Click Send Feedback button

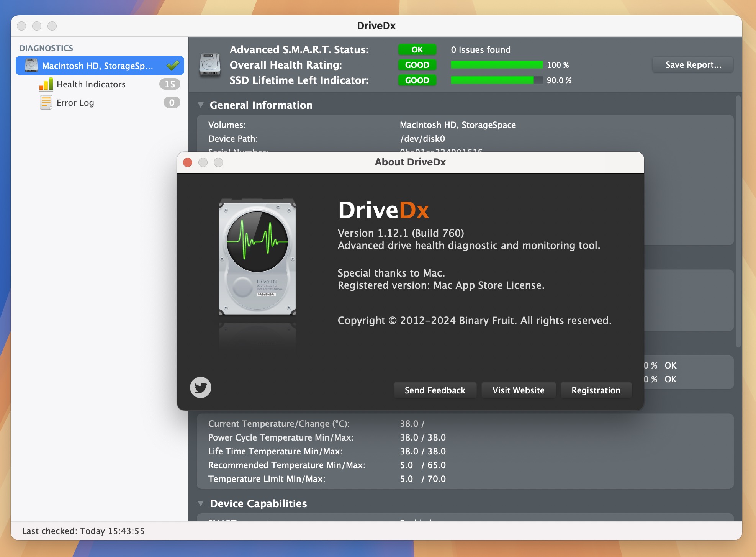point(435,390)
